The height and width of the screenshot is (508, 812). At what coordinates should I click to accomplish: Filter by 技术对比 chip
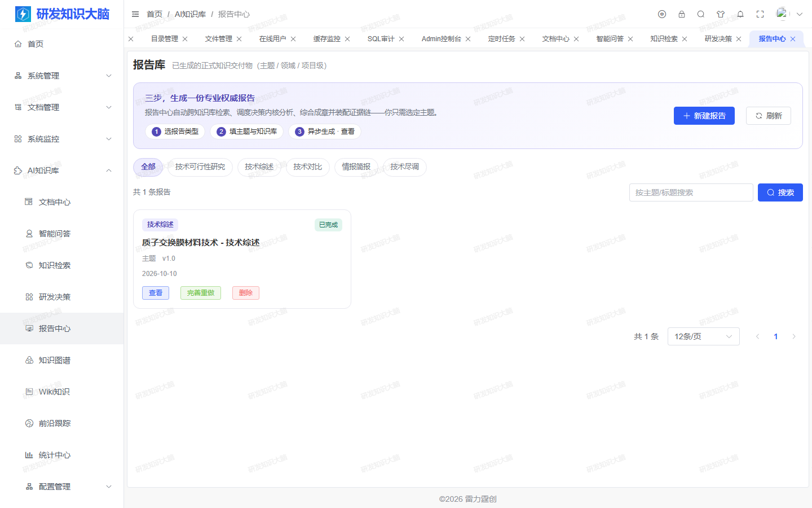pyautogui.click(x=307, y=167)
